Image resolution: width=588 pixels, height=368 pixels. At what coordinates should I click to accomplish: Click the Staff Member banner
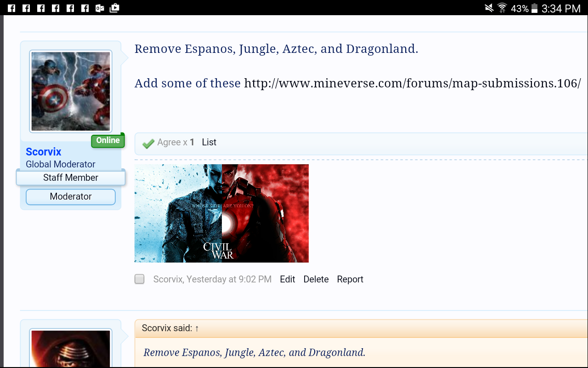[71, 178]
